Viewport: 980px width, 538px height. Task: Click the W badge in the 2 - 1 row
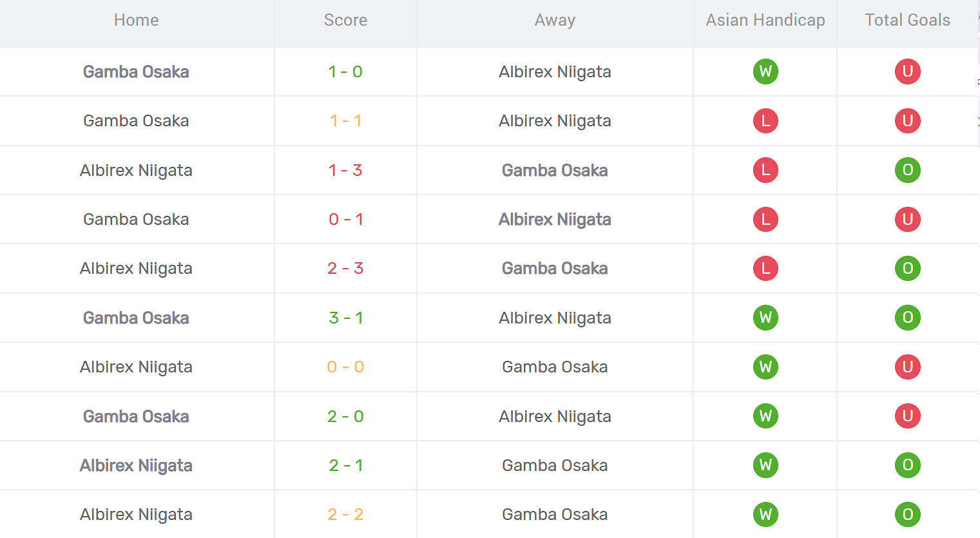tap(765, 465)
